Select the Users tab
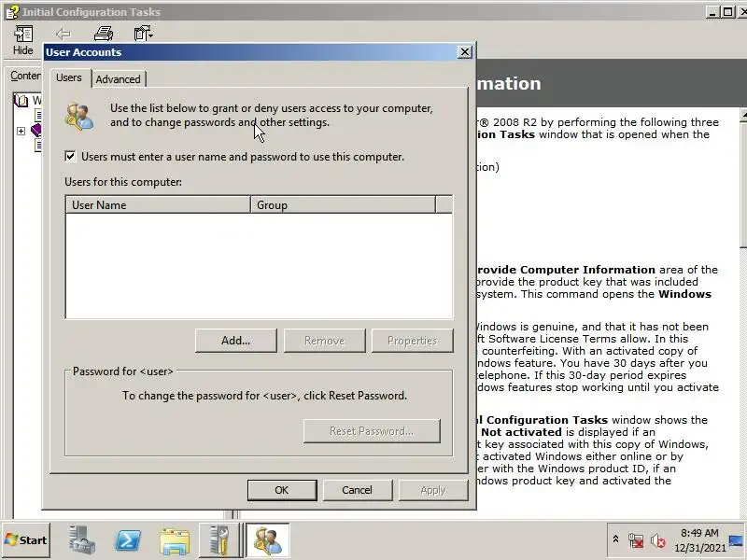 69,77
